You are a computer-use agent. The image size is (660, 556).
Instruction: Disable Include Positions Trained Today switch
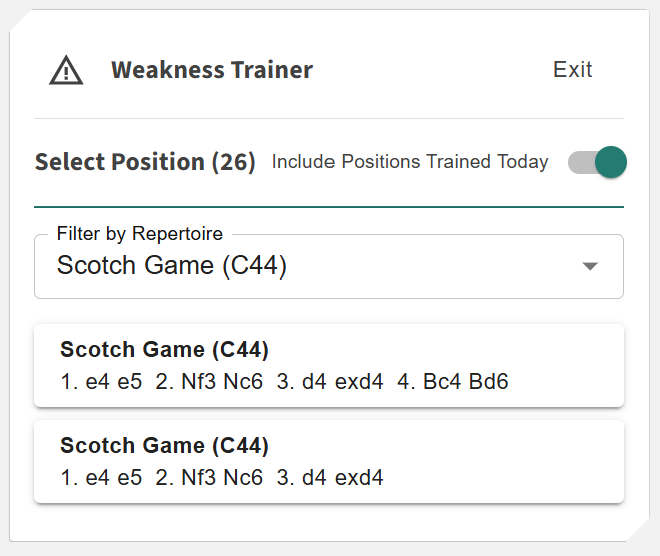[x=597, y=162]
